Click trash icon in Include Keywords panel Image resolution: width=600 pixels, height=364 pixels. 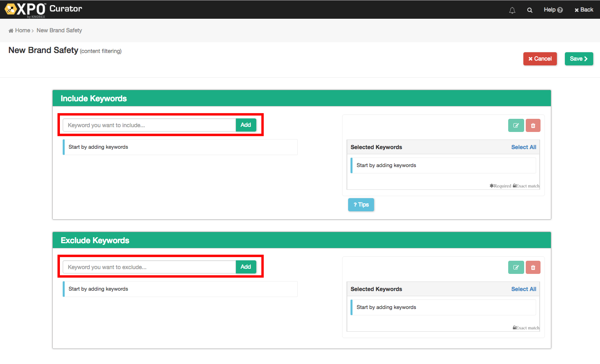point(533,126)
